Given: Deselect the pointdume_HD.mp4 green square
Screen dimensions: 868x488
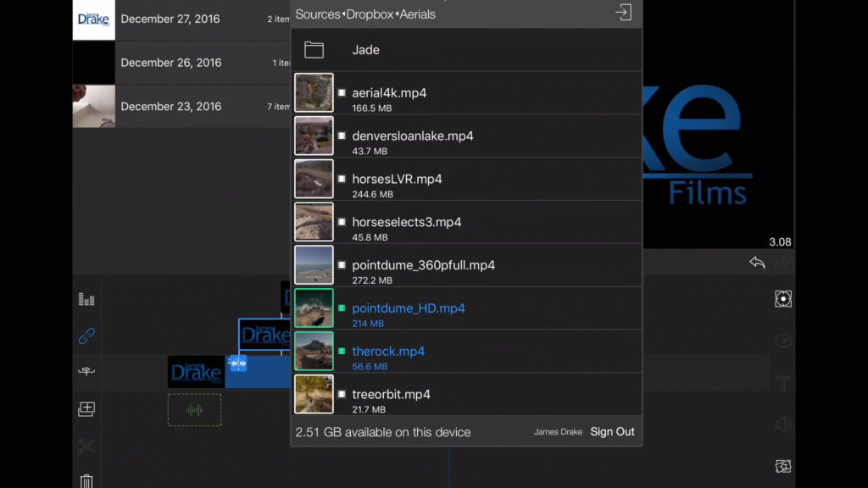Looking at the screenshot, I should click(342, 308).
